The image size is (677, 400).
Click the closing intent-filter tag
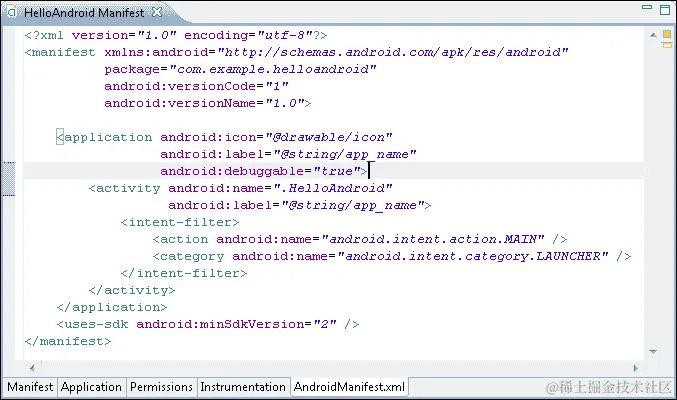tap(184, 273)
